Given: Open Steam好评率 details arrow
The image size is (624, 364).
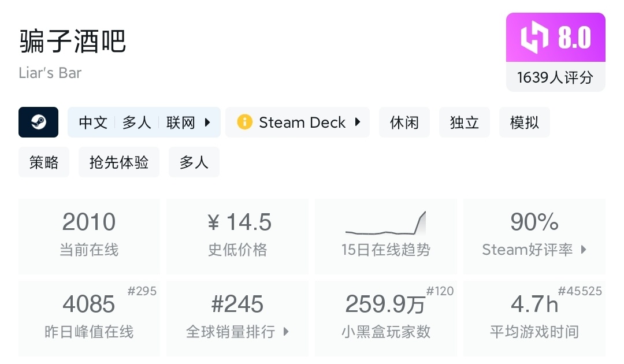Looking at the screenshot, I should point(584,250).
